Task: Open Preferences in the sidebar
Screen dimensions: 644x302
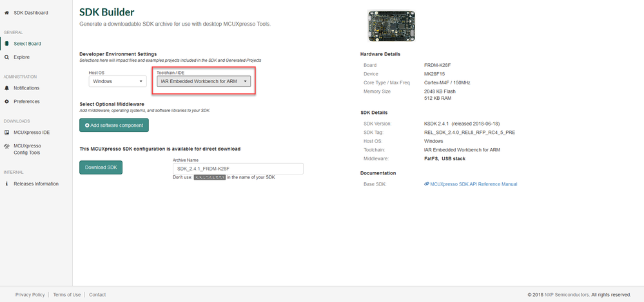Action: 26,101
